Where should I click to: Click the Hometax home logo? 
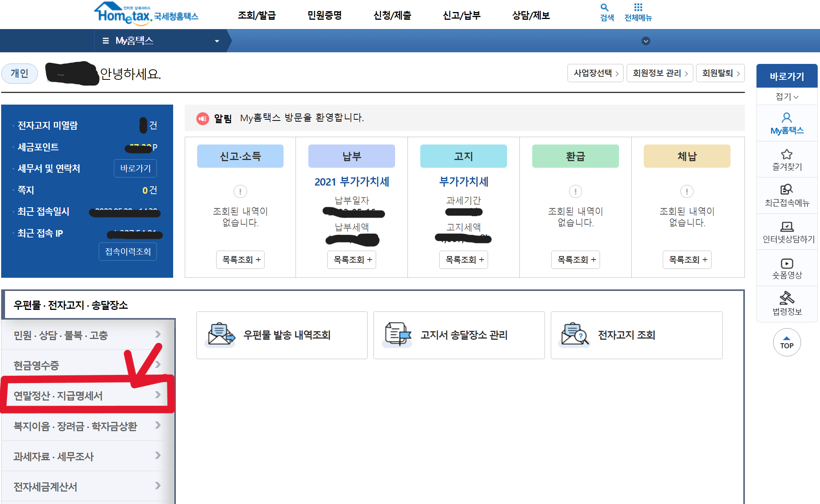[x=124, y=12]
